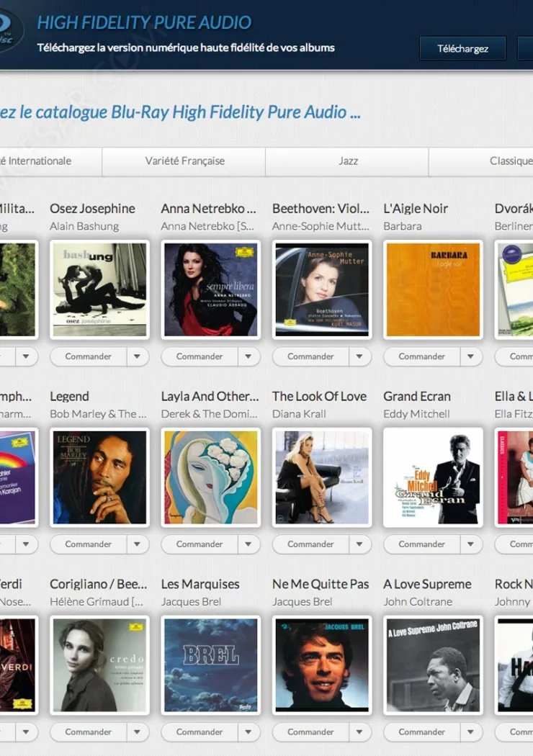
Task: Click the L'Aigle Noir title
Action: [416, 209]
